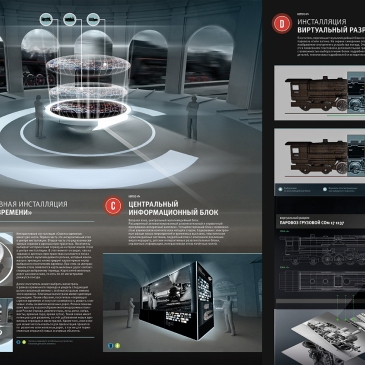Click the ЦЕНТРАЛЬНЫЙ ИНФОРМАЦИОННЫЙ БЛОК heading
Image resolution: width=365 pixels, height=365 pixels.
pos(173,208)
